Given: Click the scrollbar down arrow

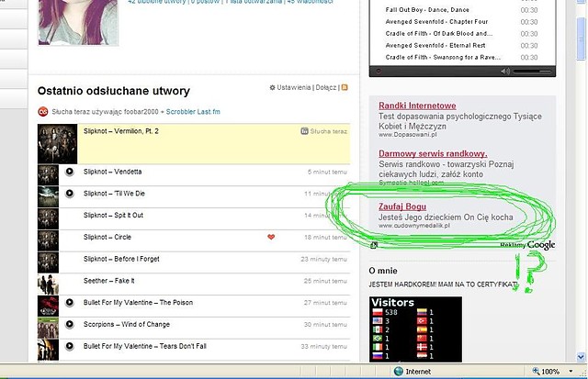Looking at the screenshot, I should point(581,357).
